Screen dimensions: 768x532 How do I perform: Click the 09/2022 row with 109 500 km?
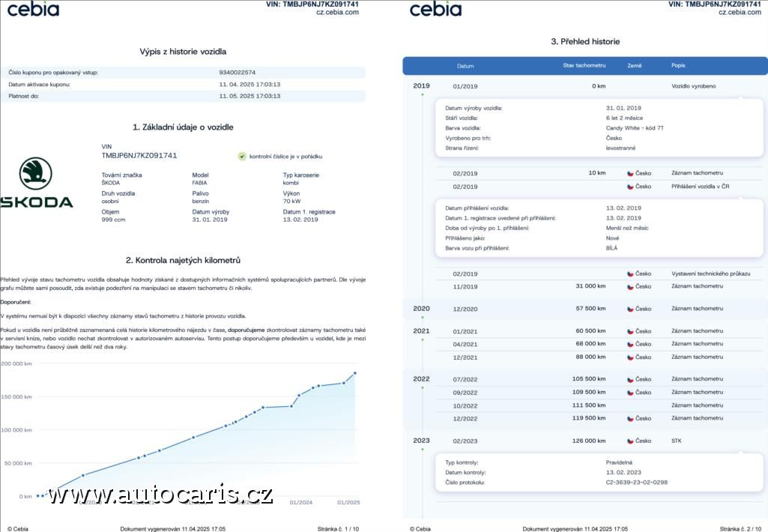click(600, 393)
